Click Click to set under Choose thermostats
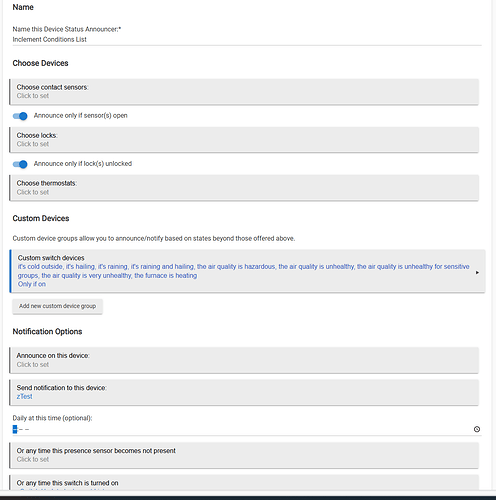496x500 pixels. point(33,192)
